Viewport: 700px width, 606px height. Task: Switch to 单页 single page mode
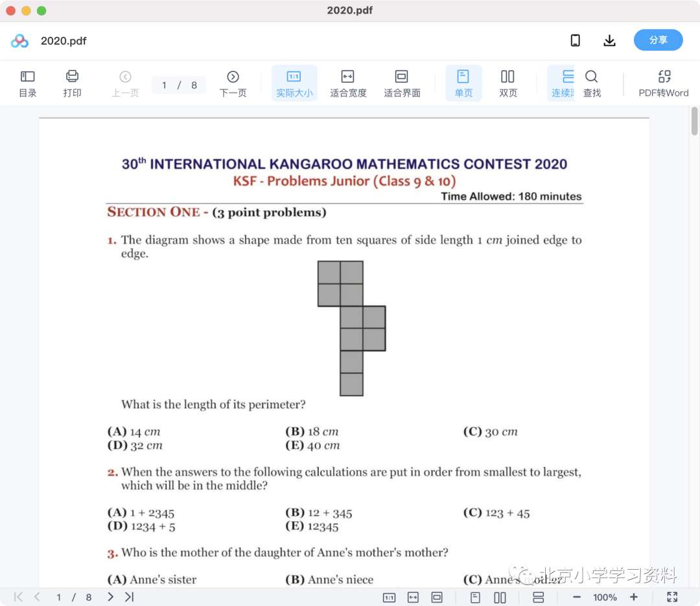tap(463, 84)
